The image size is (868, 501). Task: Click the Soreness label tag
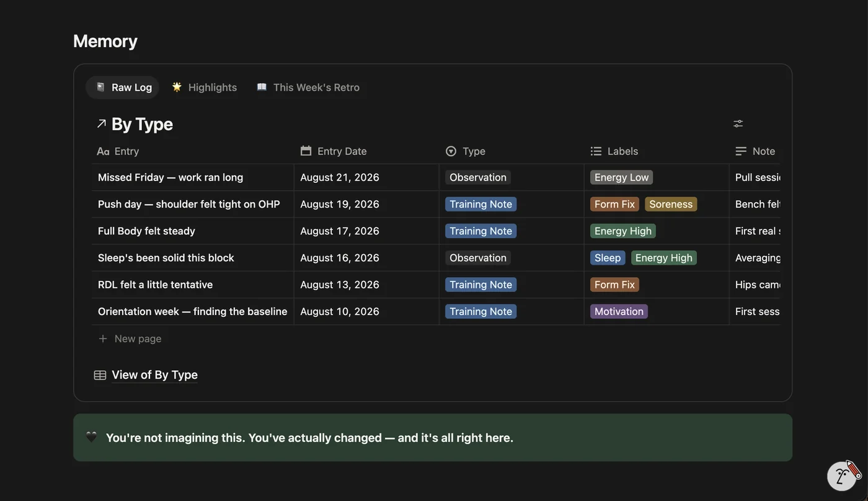(671, 204)
